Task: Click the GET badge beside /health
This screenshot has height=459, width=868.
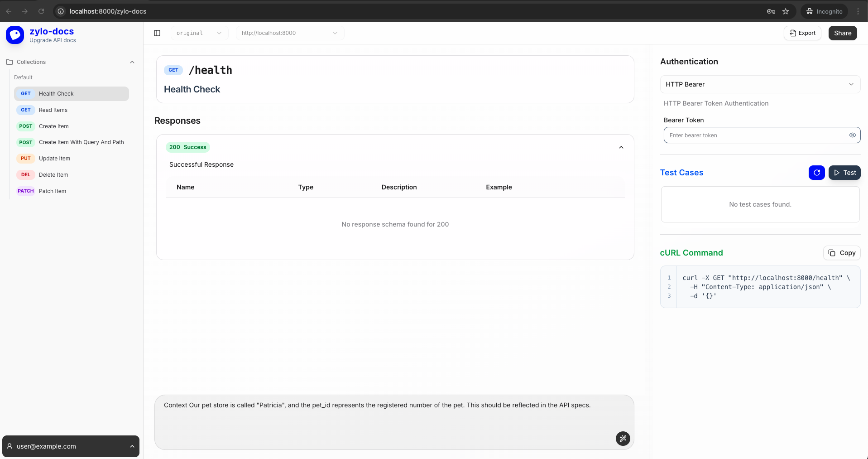Action: (x=173, y=70)
